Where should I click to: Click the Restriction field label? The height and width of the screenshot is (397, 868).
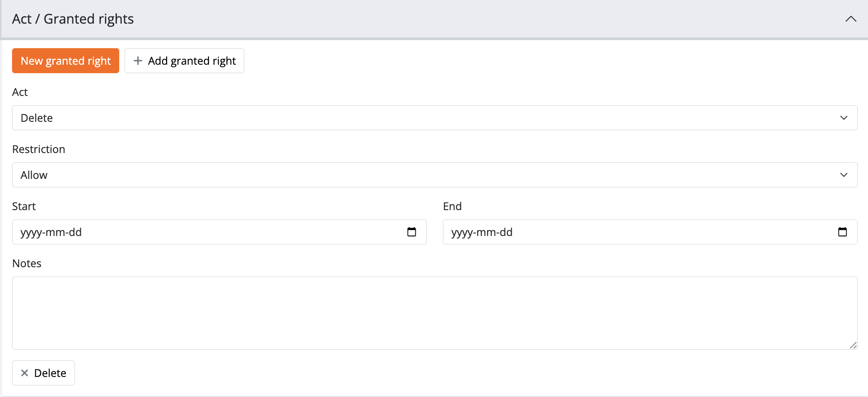pyautogui.click(x=39, y=149)
